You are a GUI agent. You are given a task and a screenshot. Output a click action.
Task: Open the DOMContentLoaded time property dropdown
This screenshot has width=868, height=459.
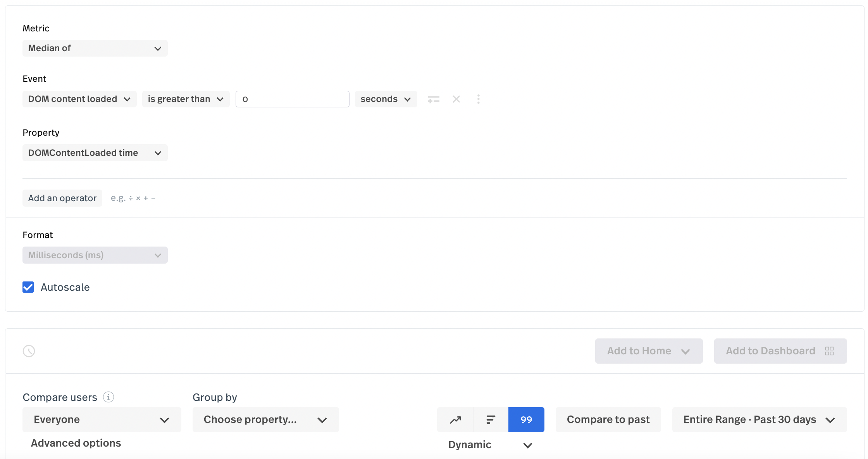[95, 153]
